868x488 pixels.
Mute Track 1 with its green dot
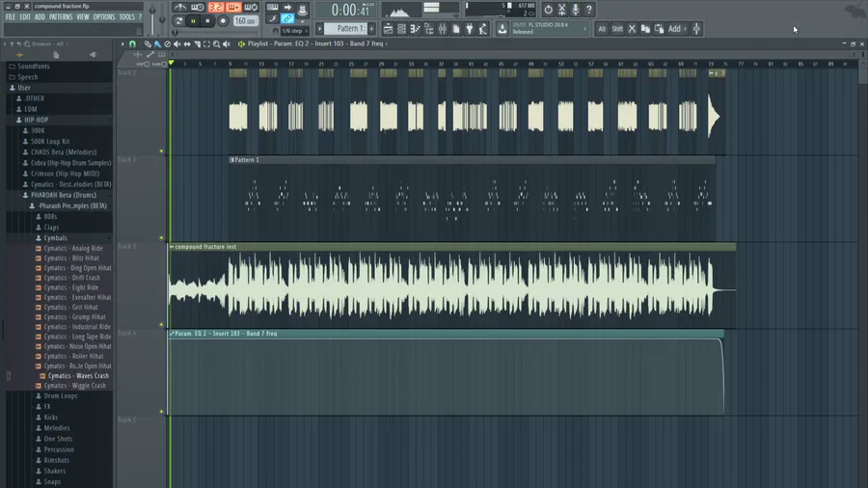(162, 151)
